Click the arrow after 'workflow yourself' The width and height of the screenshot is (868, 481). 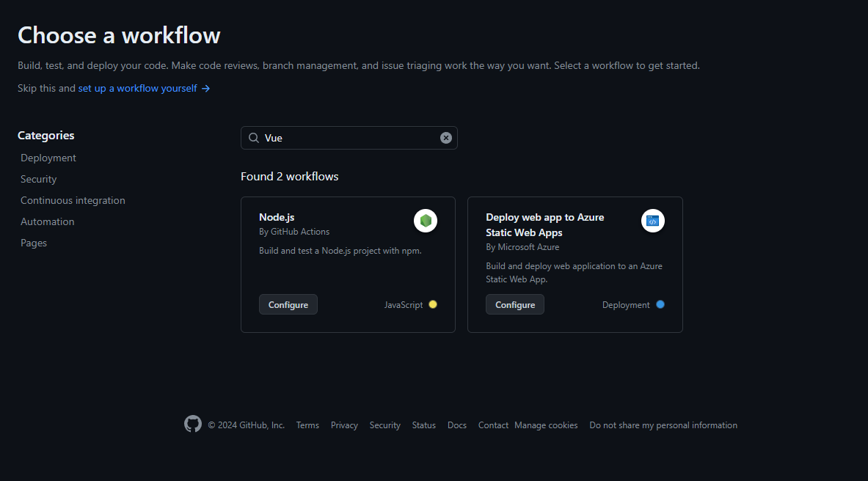[205, 89]
